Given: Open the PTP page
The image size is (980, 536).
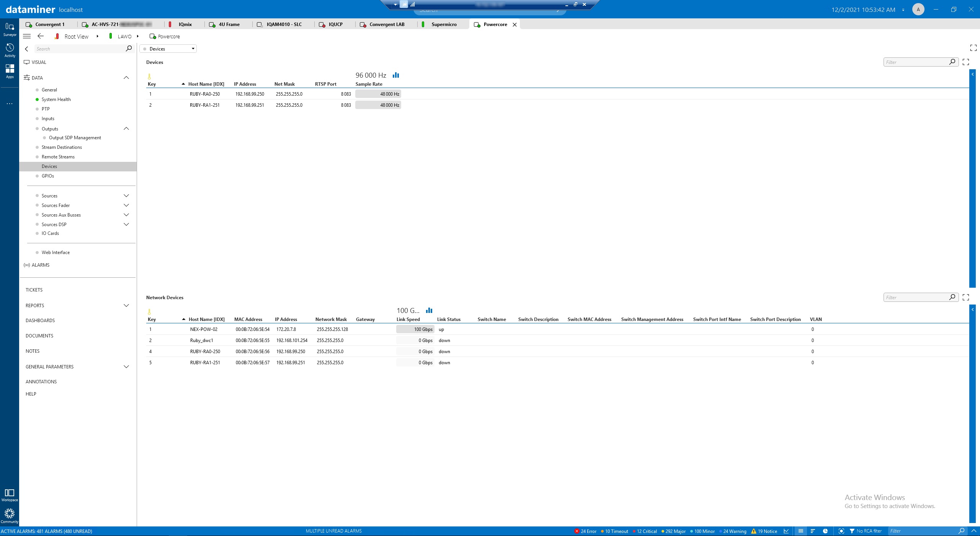Looking at the screenshot, I should [x=46, y=109].
